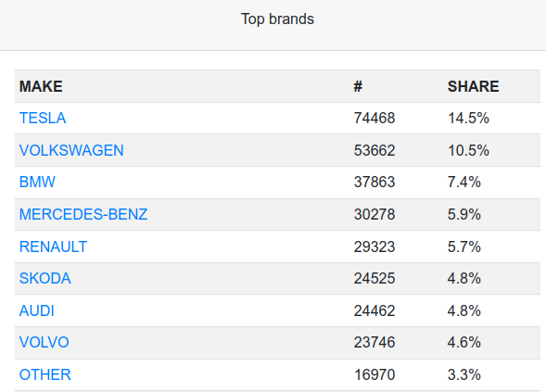546x392 pixels.
Task: Click Tesla's 14.5% share cell
Action: [468, 118]
